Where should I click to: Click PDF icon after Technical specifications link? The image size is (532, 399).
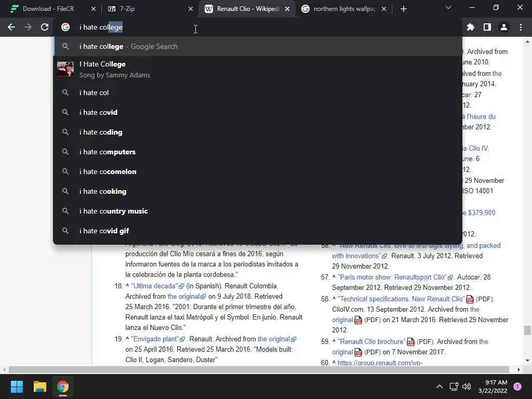[470, 299]
